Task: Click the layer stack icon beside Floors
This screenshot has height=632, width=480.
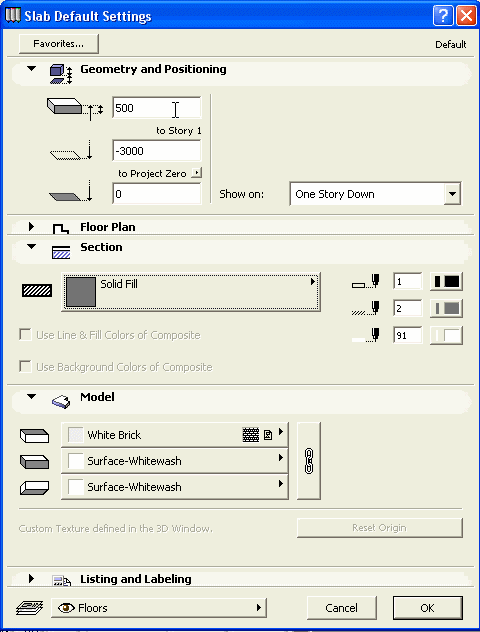Action: (x=29, y=607)
